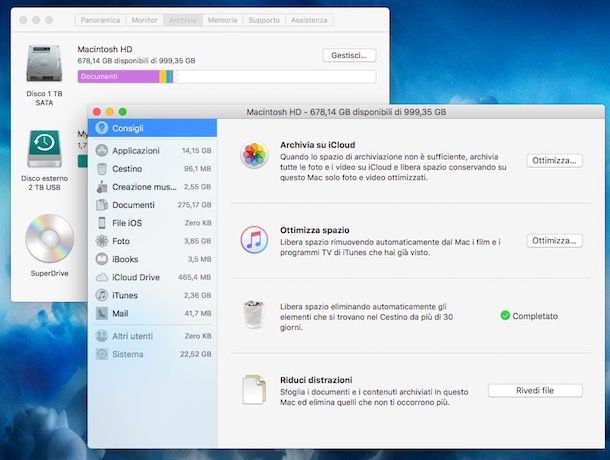Switch to the Monitor tab
The width and height of the screenshot is (610, 460).
click(x=144, y=20)
